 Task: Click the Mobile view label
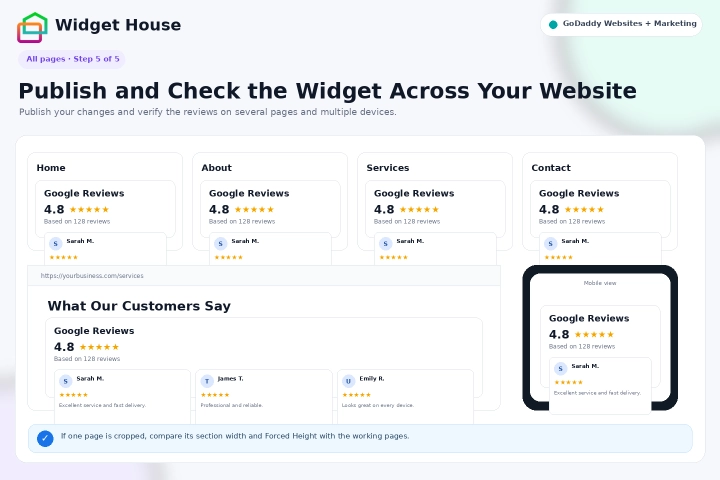click(600, 283)
